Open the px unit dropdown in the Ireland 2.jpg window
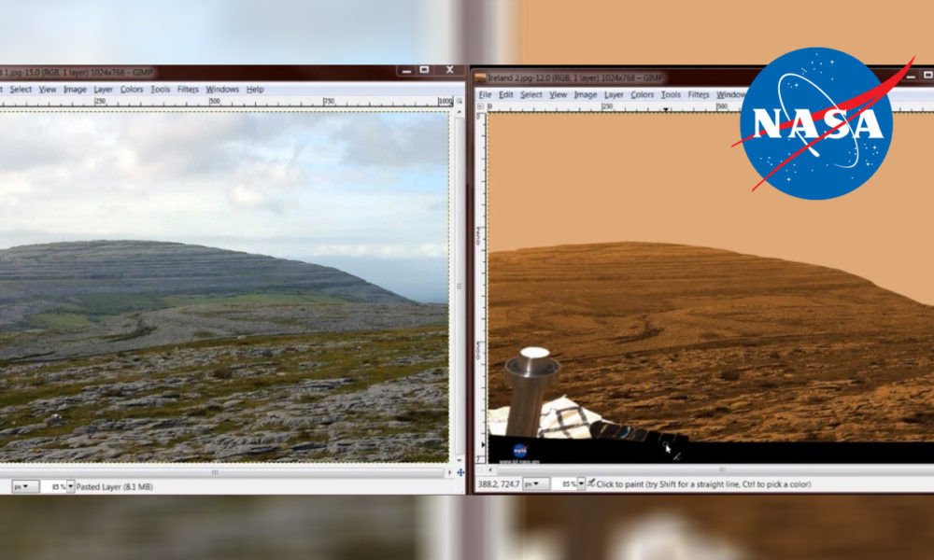The image size is (934, 560). (535, 484)
